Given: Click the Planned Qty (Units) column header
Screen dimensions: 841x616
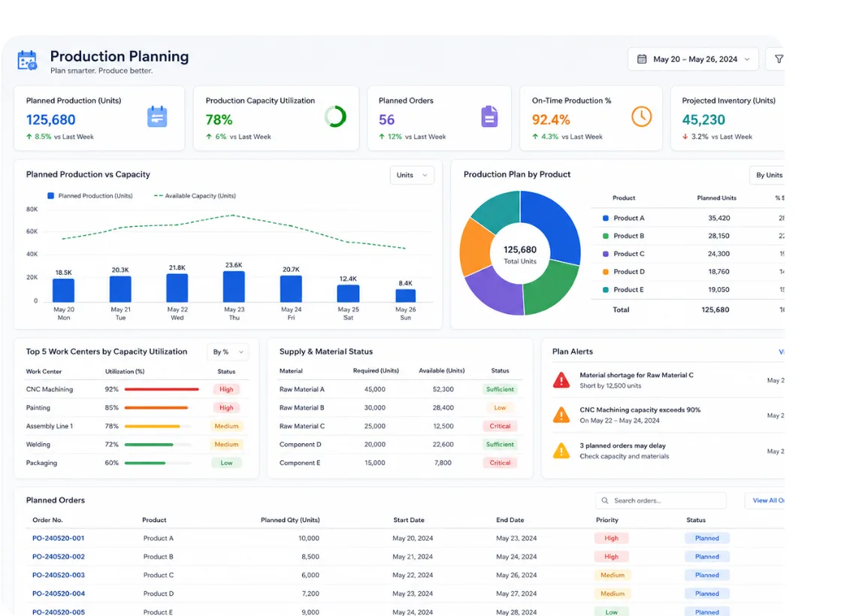Looking at the screenshot, I should pos(290,520).
